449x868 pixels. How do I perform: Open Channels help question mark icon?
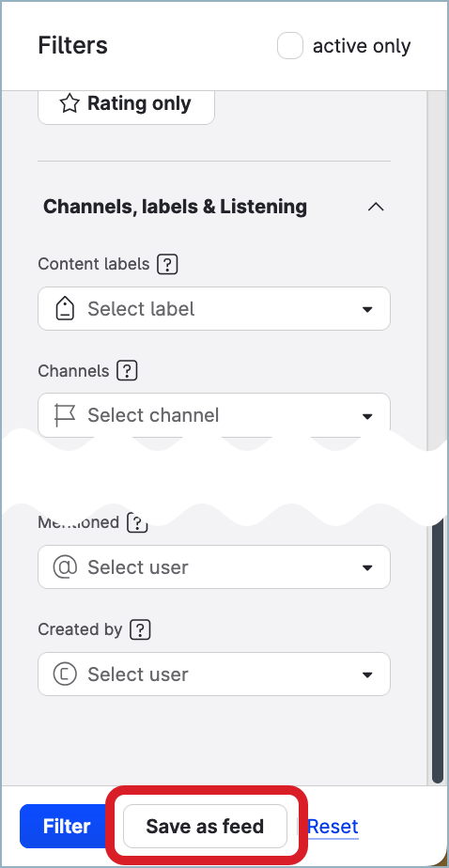(127, 370)
